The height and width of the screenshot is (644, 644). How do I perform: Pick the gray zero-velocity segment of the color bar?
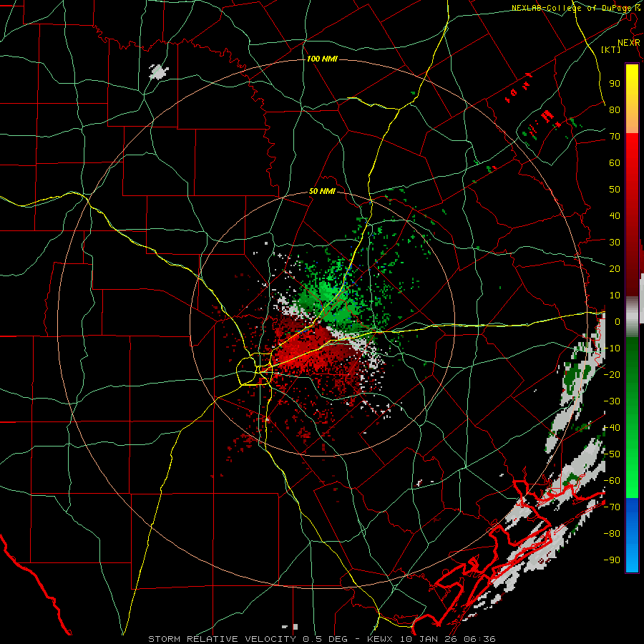[x=633, y=317]
